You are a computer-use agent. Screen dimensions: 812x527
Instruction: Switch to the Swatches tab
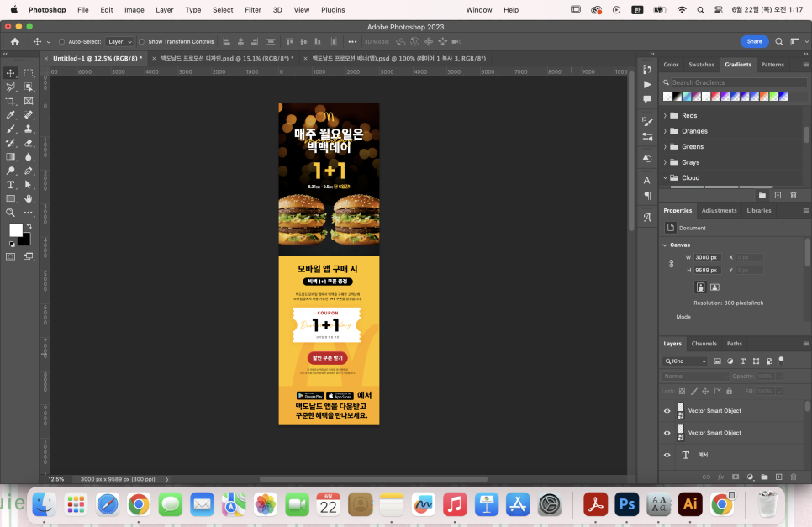701,65
